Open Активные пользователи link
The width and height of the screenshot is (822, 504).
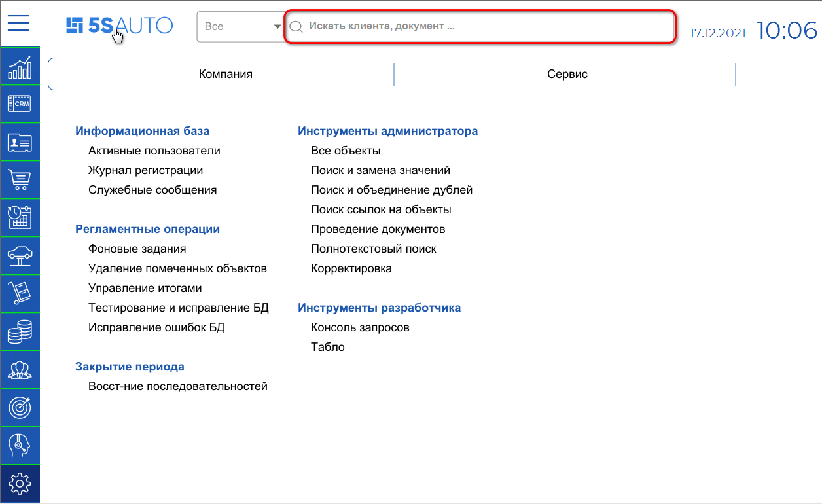[154, 151]
